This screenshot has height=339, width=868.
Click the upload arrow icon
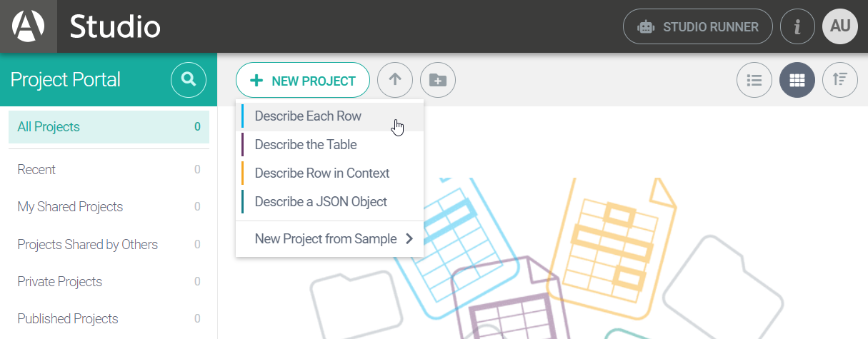tap(395, 81)
